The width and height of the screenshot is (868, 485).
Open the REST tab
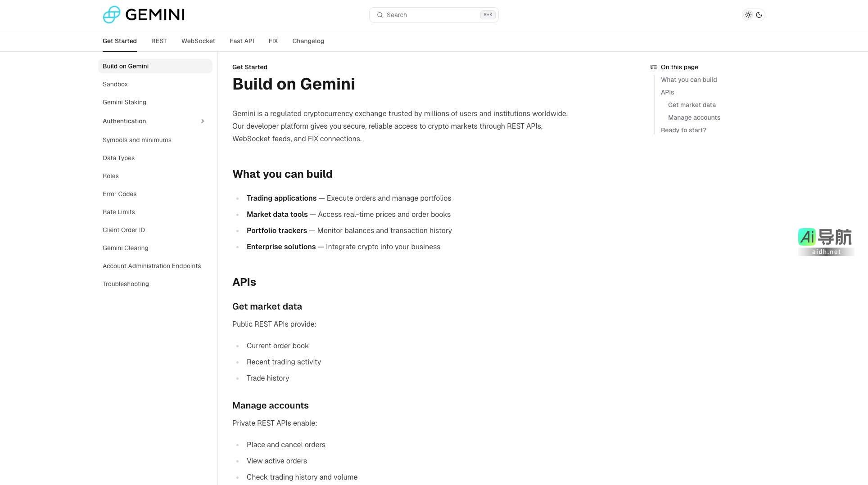click(159, 41)
